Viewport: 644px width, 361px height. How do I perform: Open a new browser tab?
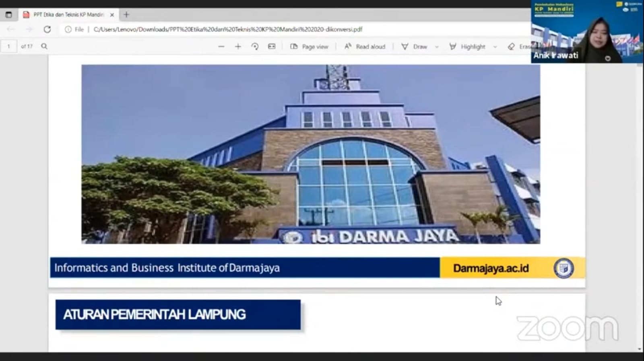(x=126, y=15)
